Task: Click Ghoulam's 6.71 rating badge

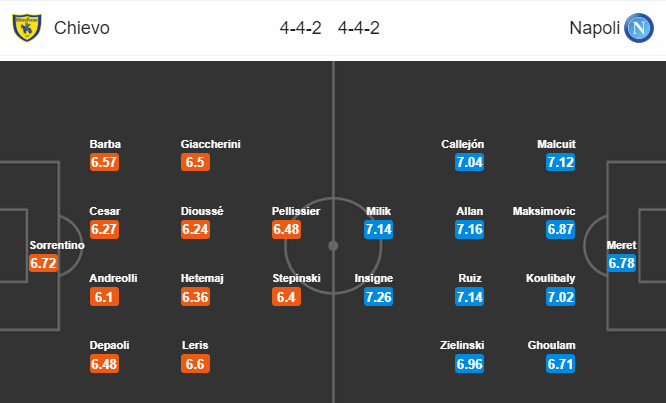Action: point(561,364)
